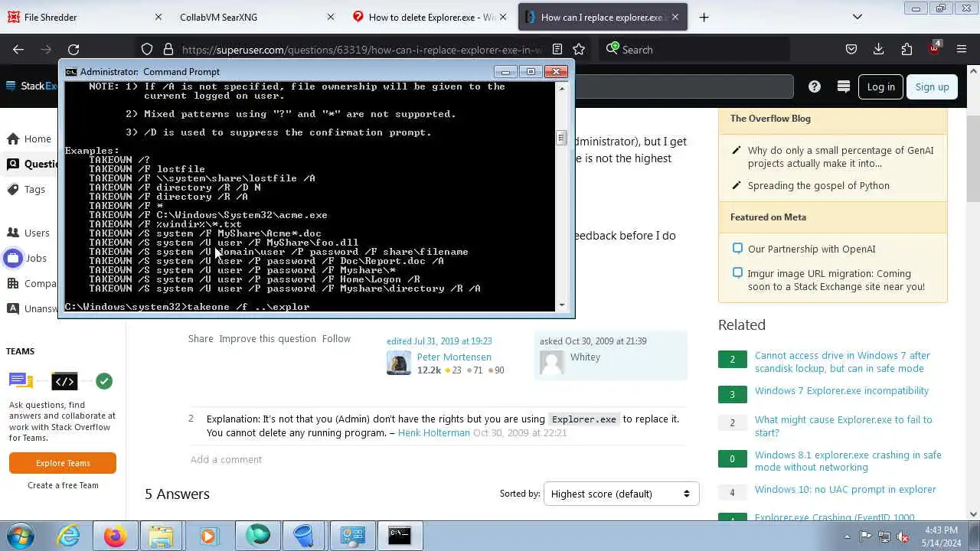The image size is (980, 551).
Task: Open Windows Media Player on the taskbar
Action: (208, 535)
